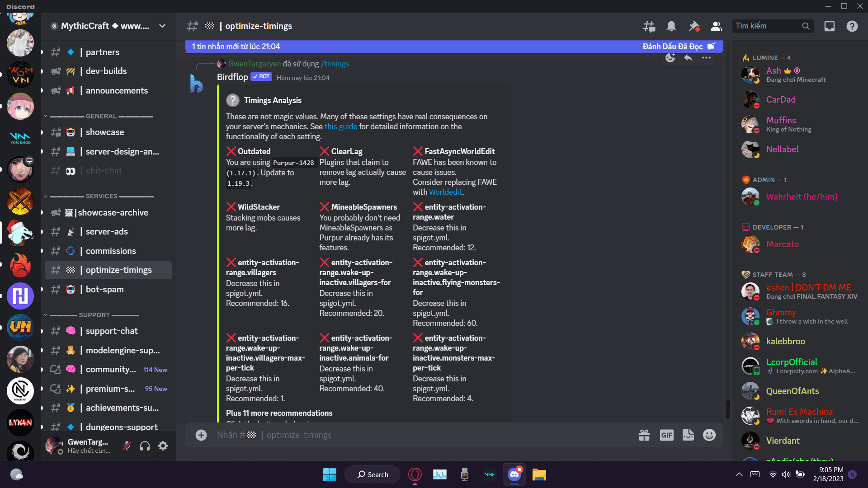868x488 pixels.
Task: Open the gift Nitro icon
Action: (x=644, y=435)
